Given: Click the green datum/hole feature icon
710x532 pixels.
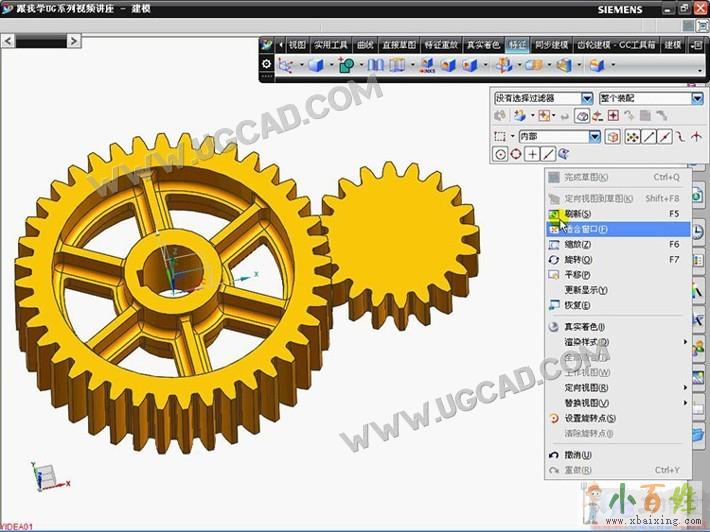Looking at the screenshot, I should (x=346, y=66).
